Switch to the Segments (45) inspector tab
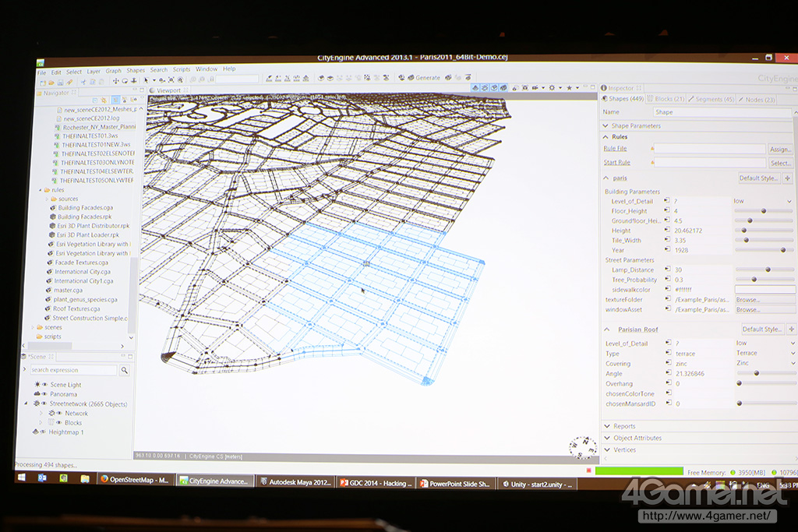798x532 pixels. pyautogui.click(x=711, y=99)
